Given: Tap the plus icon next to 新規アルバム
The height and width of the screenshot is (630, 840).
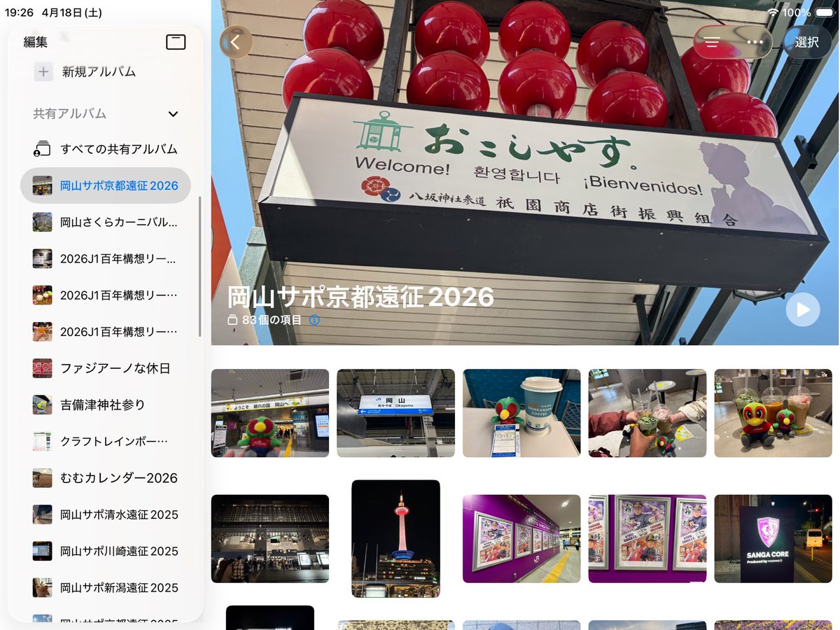Looking at the screenshot, I should click(43, 71).
